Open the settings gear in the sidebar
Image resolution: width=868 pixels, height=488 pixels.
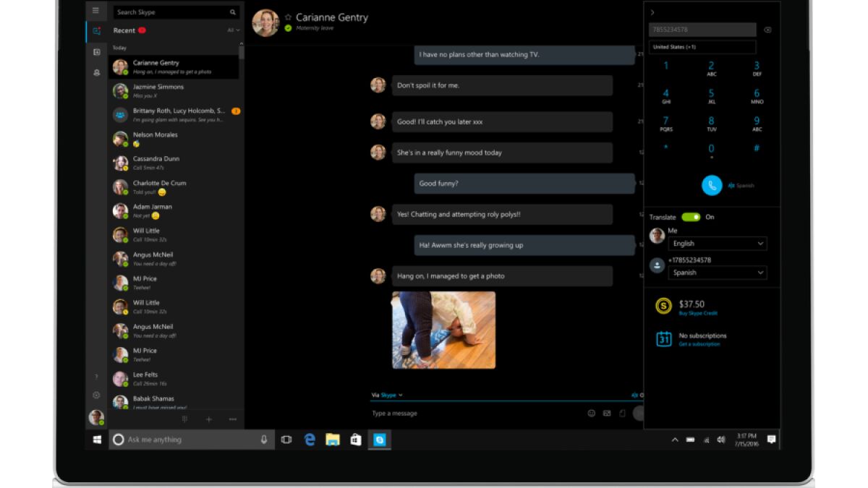(x=95, y=395)
